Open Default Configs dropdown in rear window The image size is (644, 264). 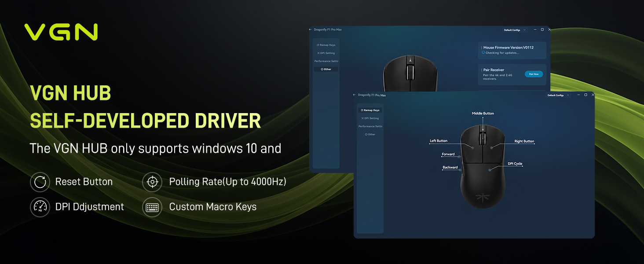tap(515, 30)
